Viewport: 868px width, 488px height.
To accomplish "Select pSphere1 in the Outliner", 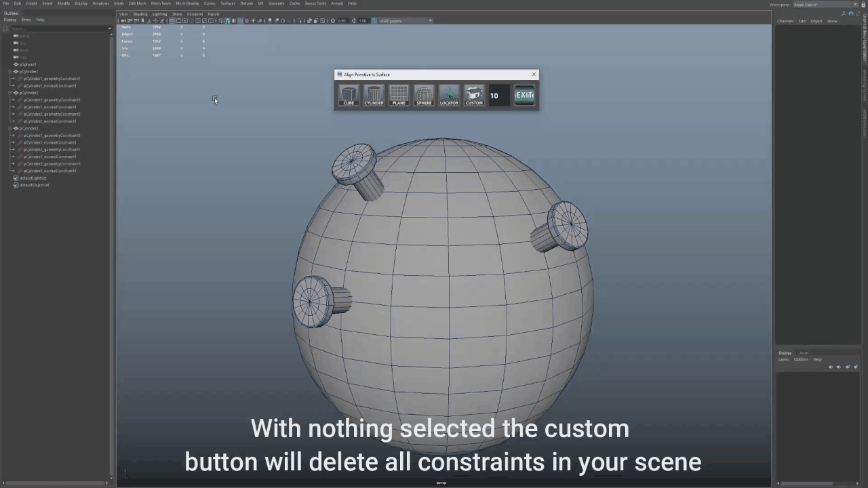I will coord(28,64).
